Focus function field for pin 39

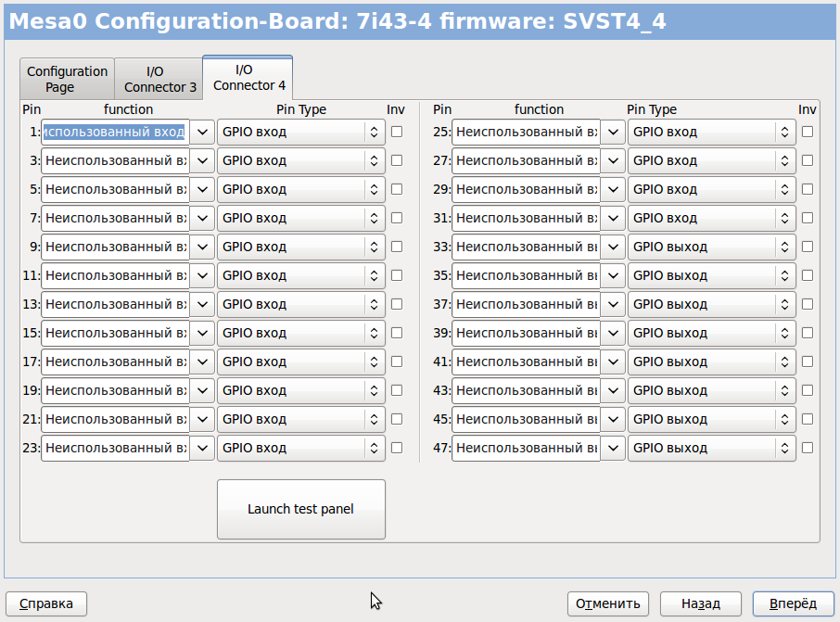click(x=526, y=333)
